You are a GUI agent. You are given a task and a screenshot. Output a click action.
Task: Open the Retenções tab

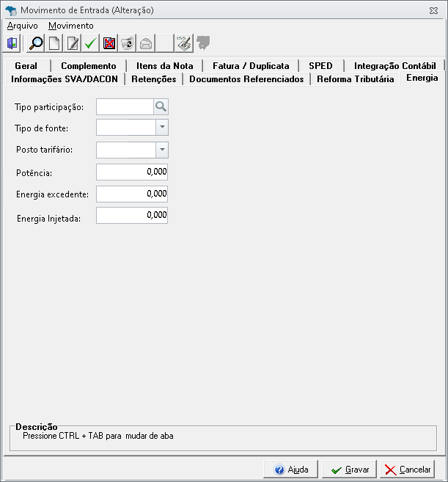[154, 79]
